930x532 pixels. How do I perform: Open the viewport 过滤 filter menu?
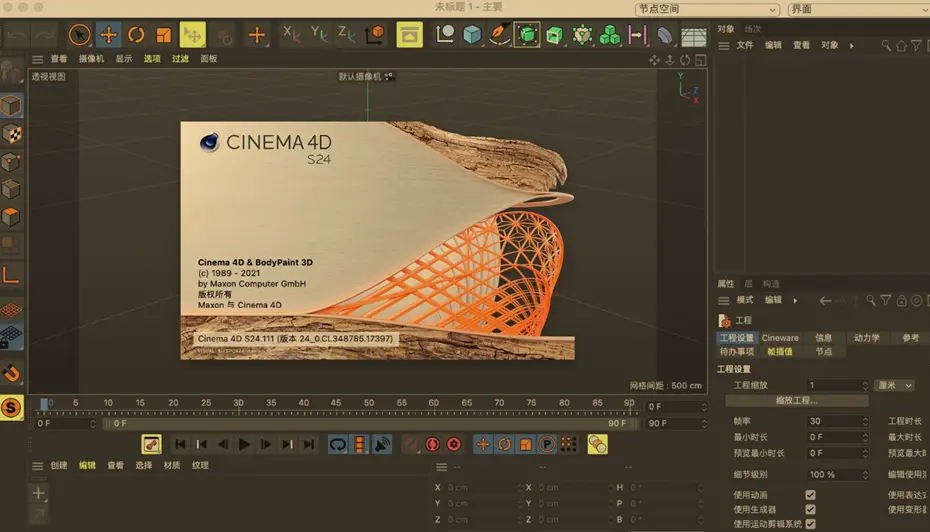click(x=180, y=59)
